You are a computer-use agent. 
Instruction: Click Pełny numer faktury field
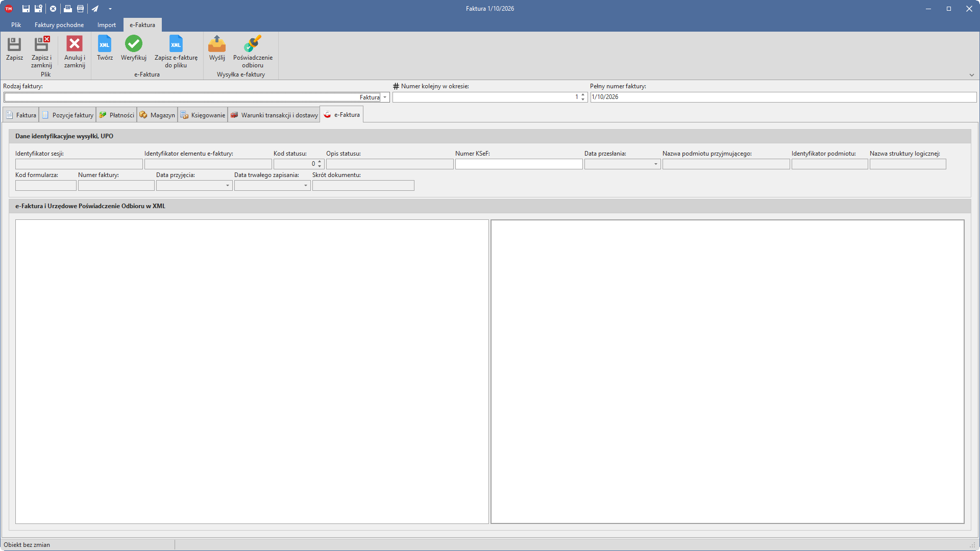point(783,97)
